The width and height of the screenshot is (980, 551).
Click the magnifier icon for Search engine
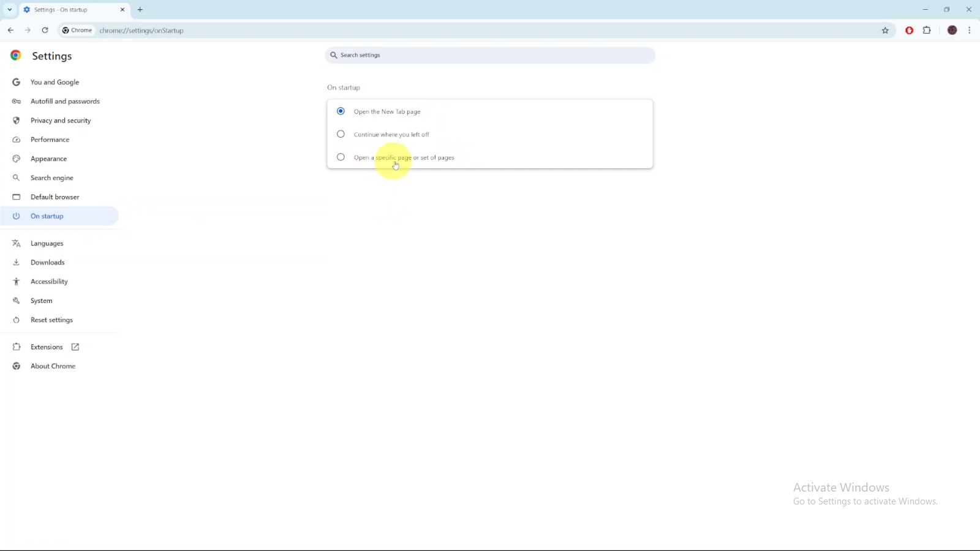point(17,178)
